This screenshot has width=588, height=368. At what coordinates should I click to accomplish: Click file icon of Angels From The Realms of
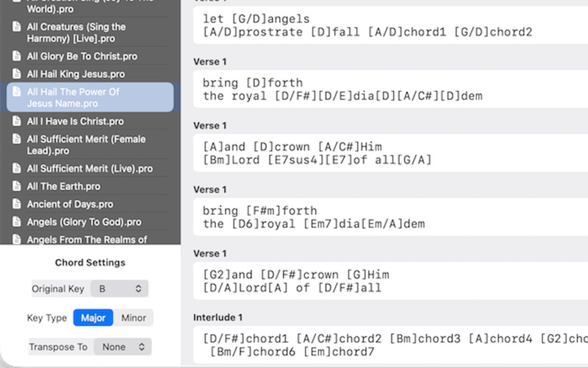coord(16,238)
